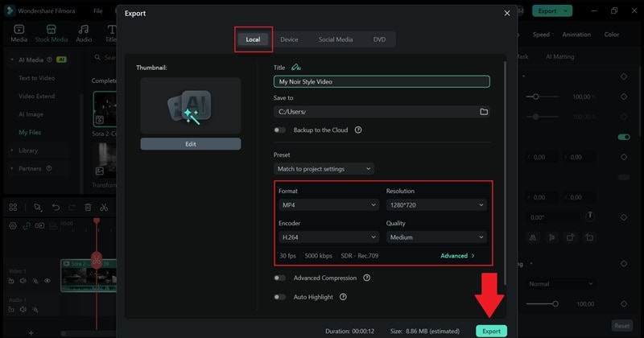Screen dimensions: 644x338
Task: Open the File menu in Filmora
Action: (x=97, y=10)
